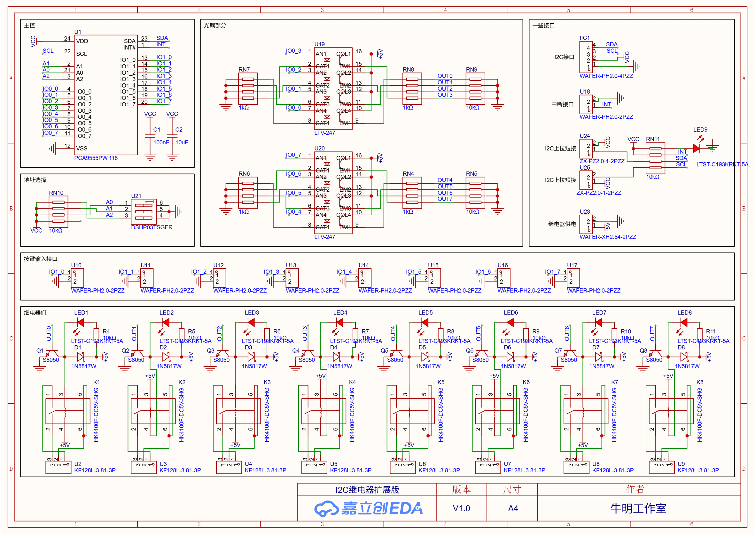Click the 一些接口 section title
Screen dimensions: 756x534
(x=544, y=25)
